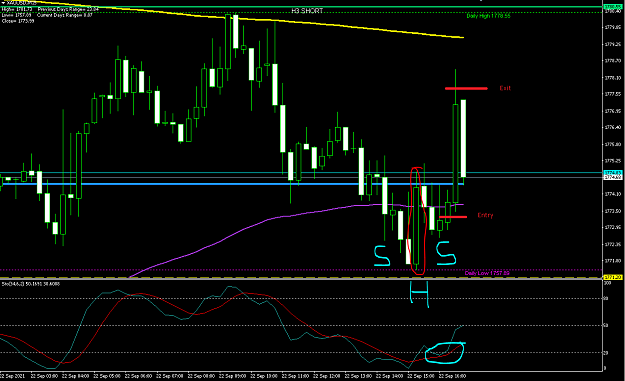Image resolution: width=625 pixels, height=381 pixels.
Task: Click the '22 Sep 2021' date label
Action: [13, 376]
